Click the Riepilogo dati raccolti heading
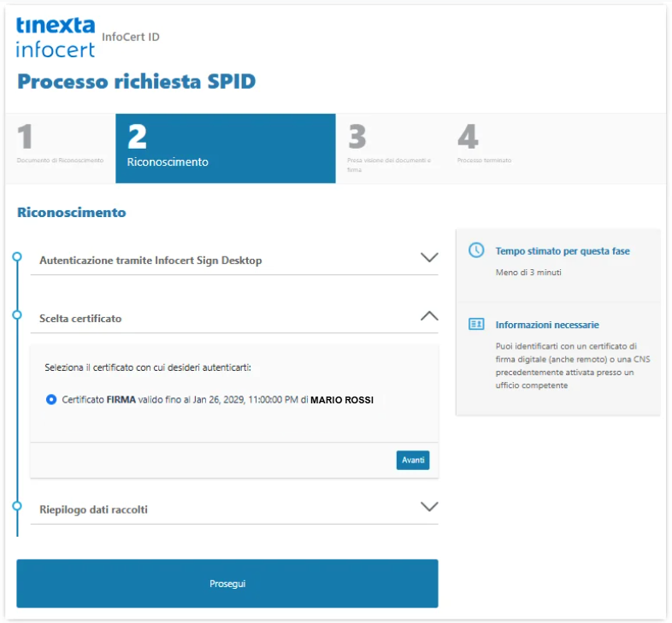This screenshot has width=672, height=623. pos(93,509)
